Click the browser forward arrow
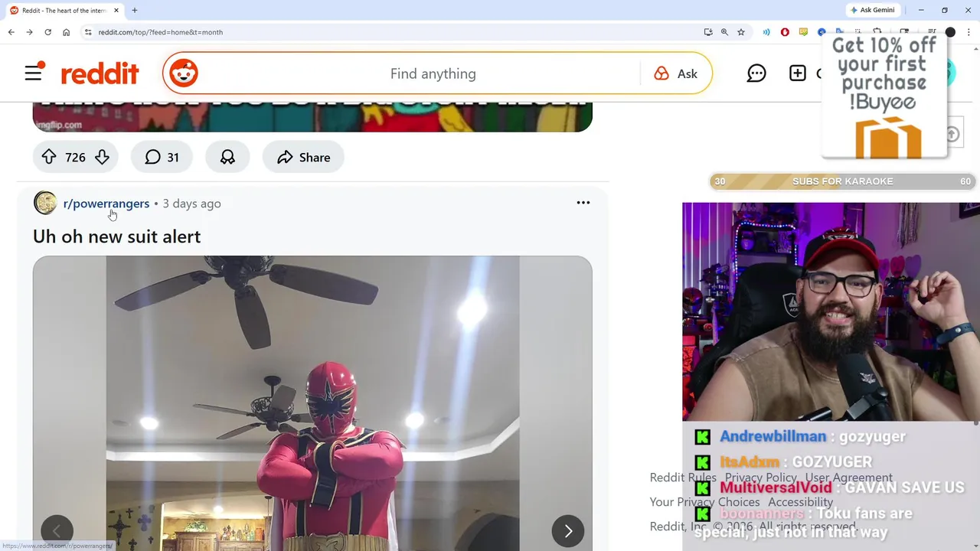 coord(29,32)
